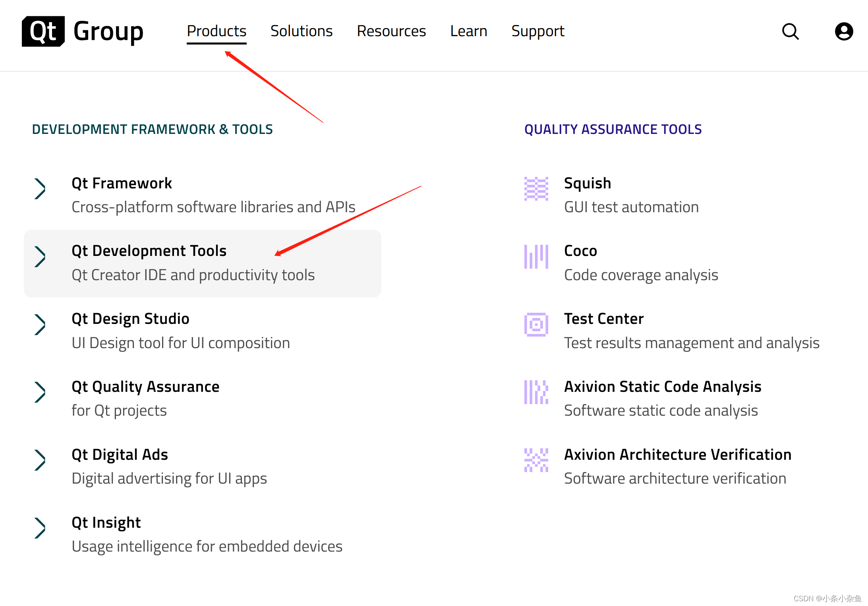868x606 pixels.
Task: Expand the Qt Insight chevron
Action: pos(40,528)
